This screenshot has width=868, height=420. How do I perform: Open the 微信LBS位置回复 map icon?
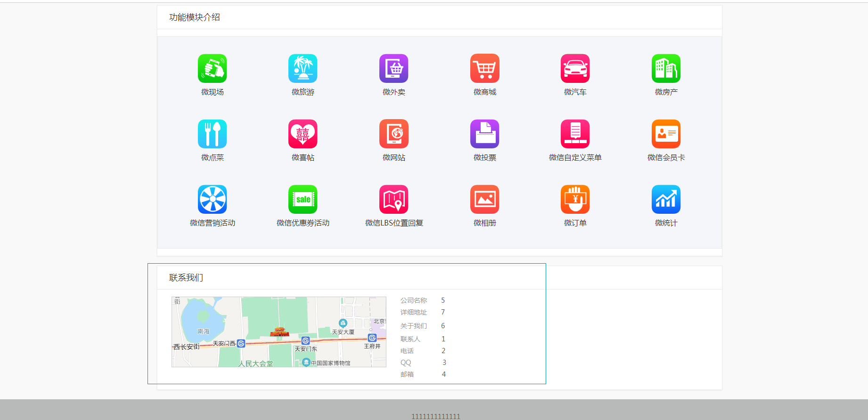pos(394,199)
